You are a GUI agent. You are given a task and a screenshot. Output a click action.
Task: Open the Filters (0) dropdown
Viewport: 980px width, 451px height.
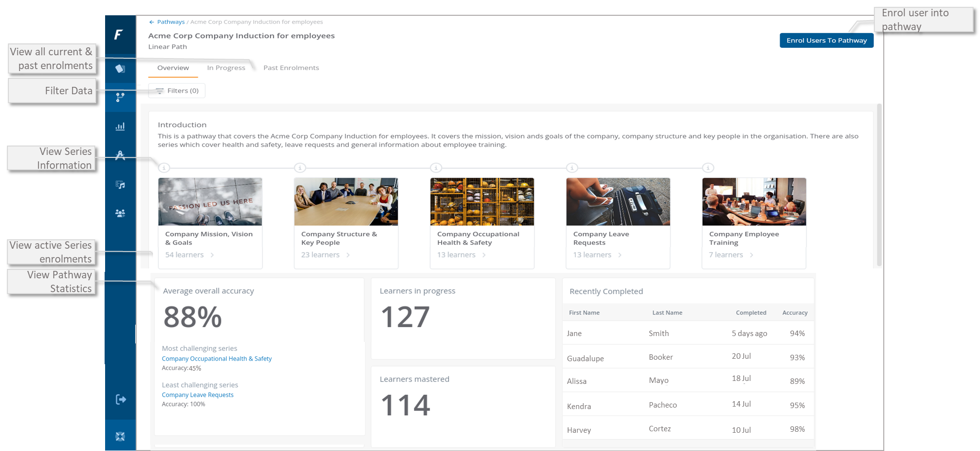(x=177, y=91)
